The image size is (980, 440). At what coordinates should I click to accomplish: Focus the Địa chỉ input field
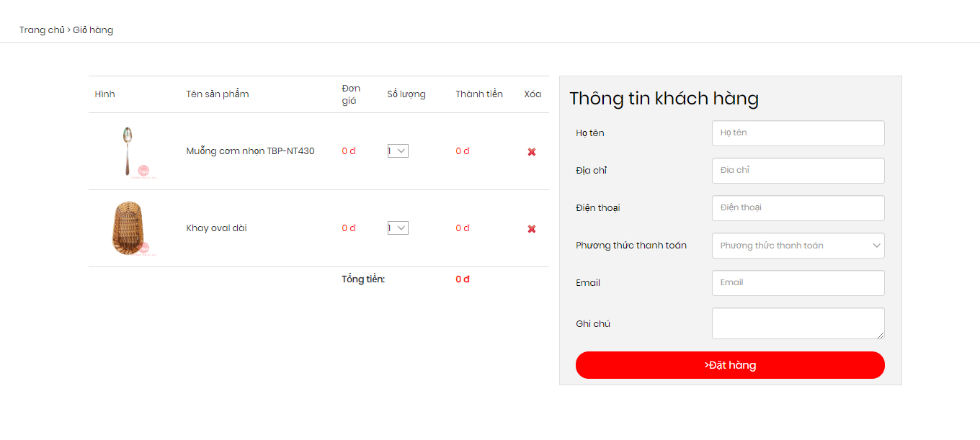[x=798, y=171]
